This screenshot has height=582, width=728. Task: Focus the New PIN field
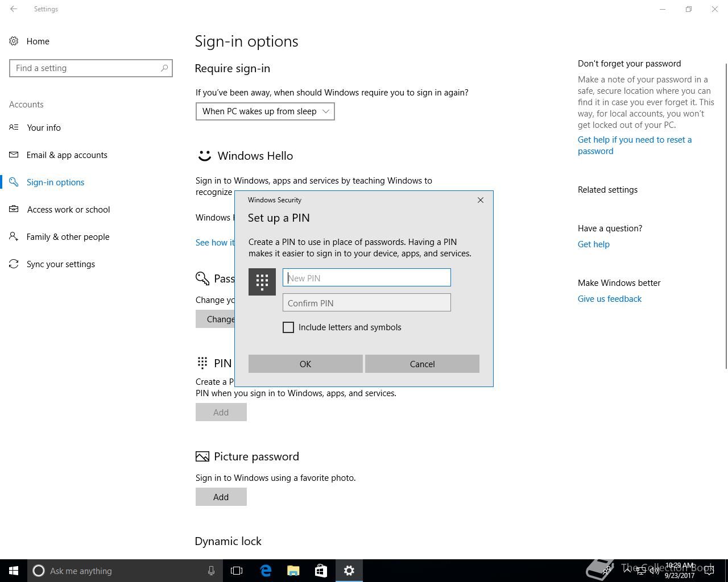tap(367, 277)
